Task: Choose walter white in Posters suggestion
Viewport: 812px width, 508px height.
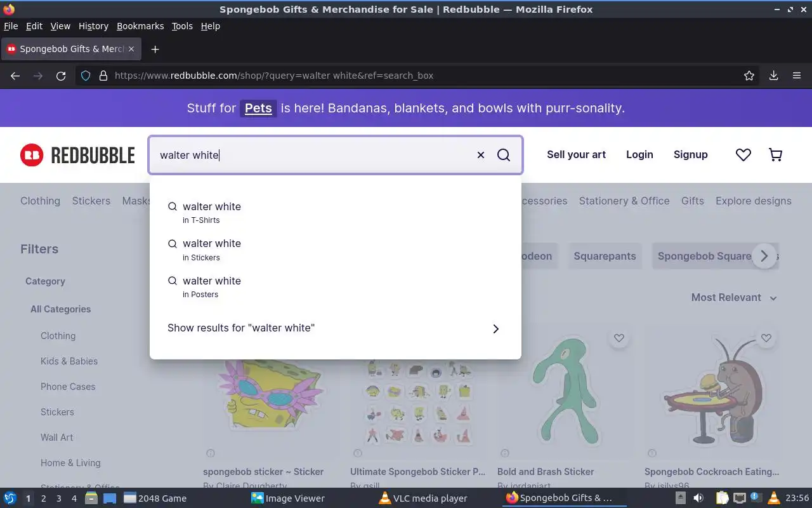Action: pyautogui.click(x=336, y=287)
